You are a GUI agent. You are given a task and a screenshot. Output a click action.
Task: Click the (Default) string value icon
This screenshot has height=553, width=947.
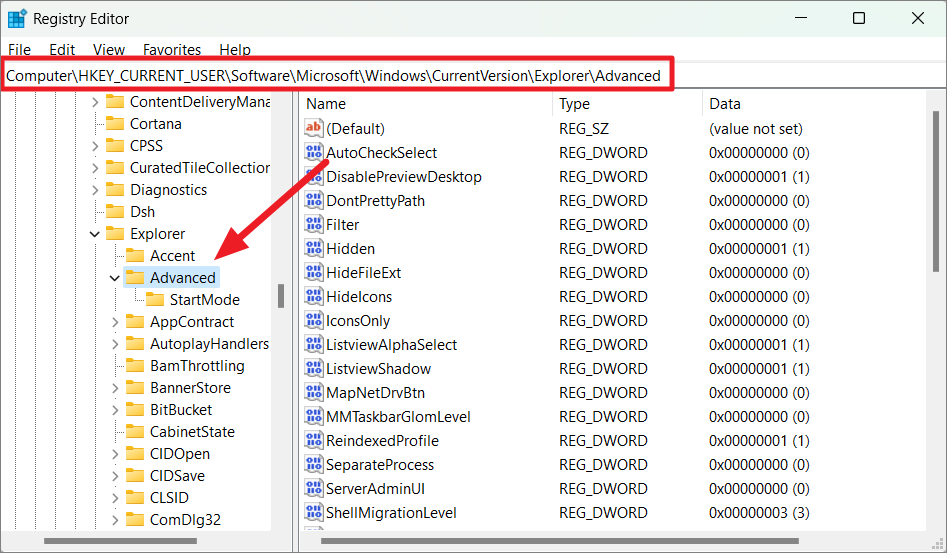point(313,128)
